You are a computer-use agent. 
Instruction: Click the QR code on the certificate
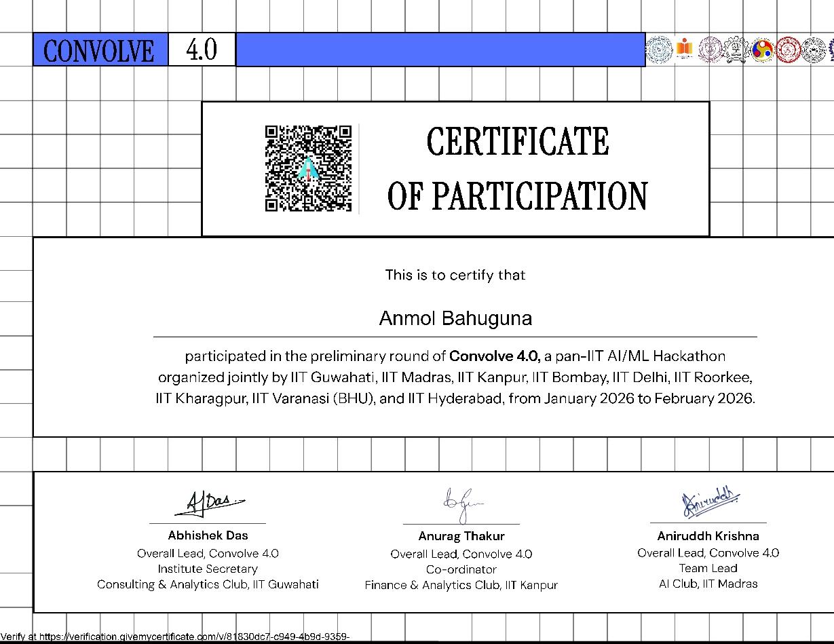coord(308,168)
